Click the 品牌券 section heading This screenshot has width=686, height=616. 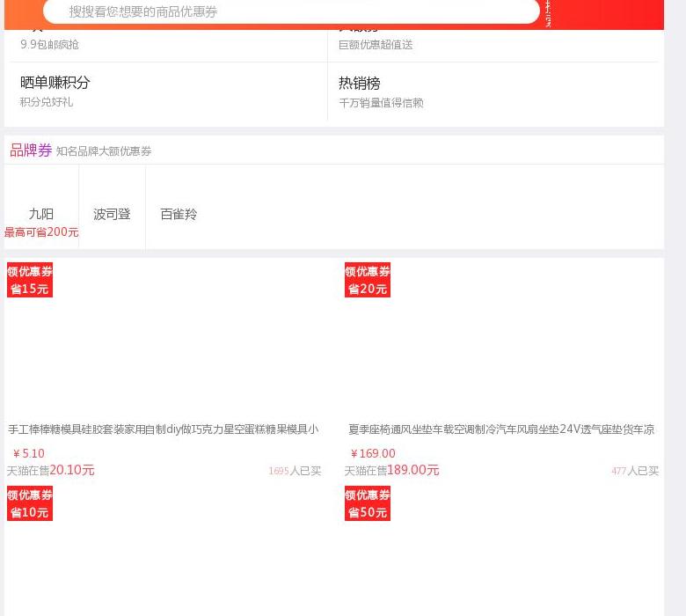tap(31, 150)
